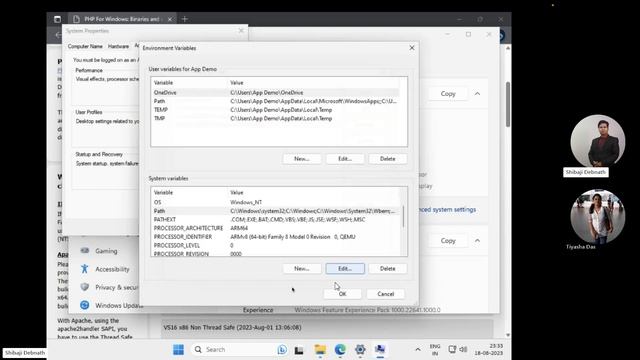Close the System Properties window
Image resolution: width=640 pixels, height=360 pixels.
tap(241, 31)
